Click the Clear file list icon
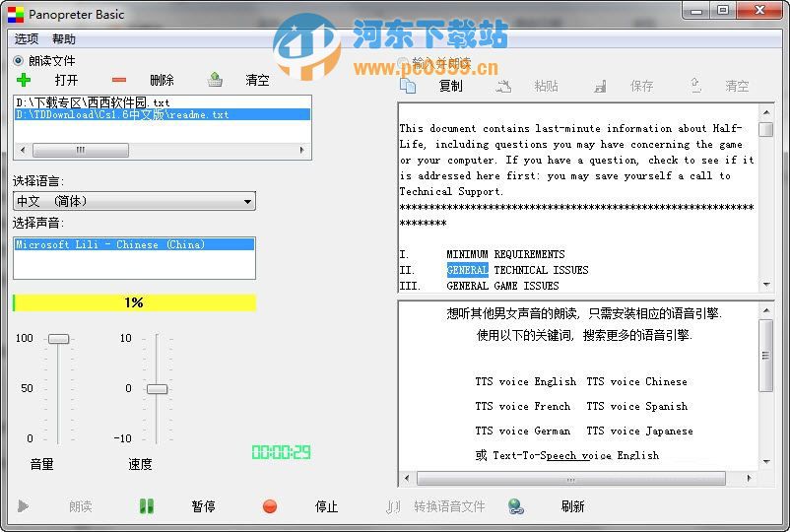The width and height of the screenshot is (790, 532). tap(215, 80)
